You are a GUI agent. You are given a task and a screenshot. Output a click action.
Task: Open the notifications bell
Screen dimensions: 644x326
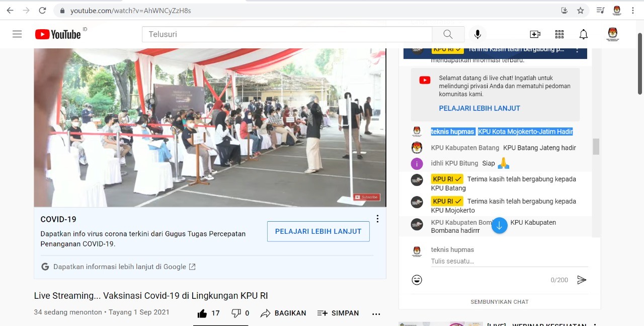583,34
